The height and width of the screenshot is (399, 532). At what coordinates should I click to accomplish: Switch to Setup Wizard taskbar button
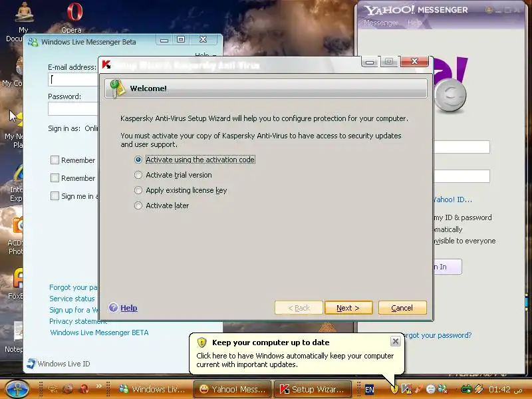point(313,389)
